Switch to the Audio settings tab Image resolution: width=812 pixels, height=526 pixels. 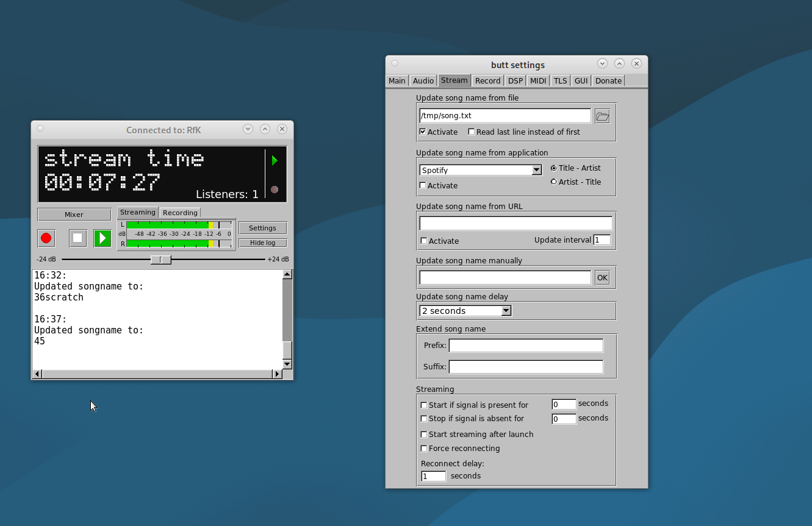423,80
